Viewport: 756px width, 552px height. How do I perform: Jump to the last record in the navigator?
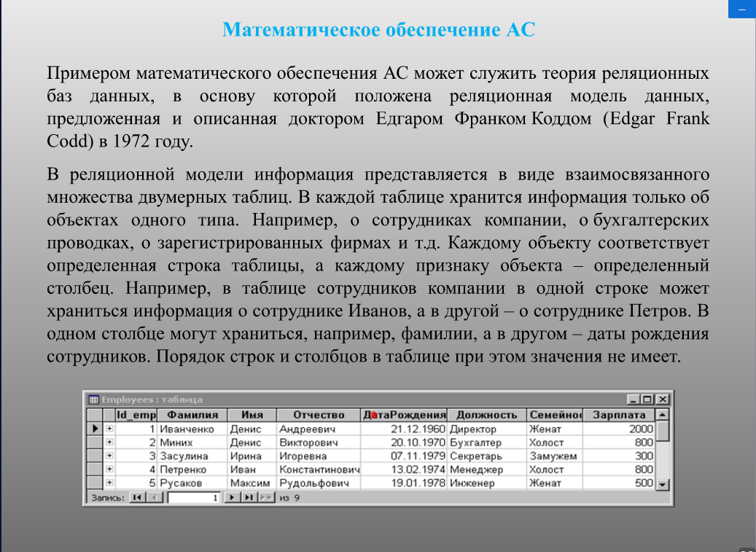pos(249,497)
